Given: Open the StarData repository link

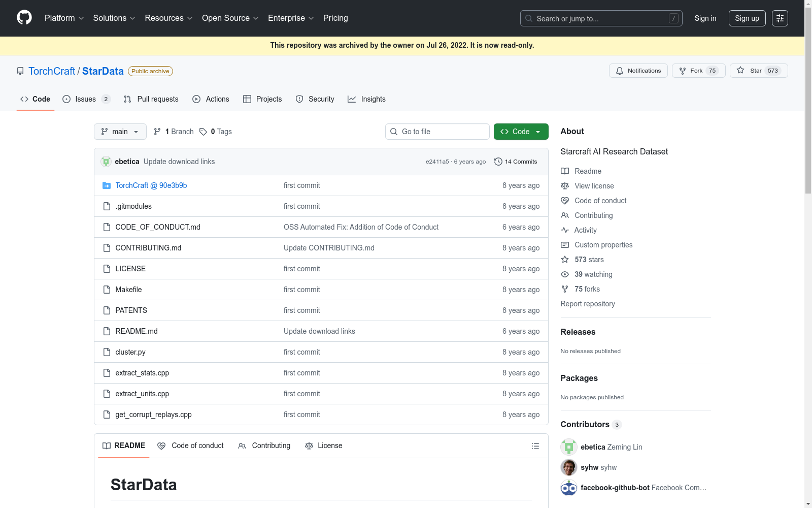Looking at the screenshot, I should (103, 71).
